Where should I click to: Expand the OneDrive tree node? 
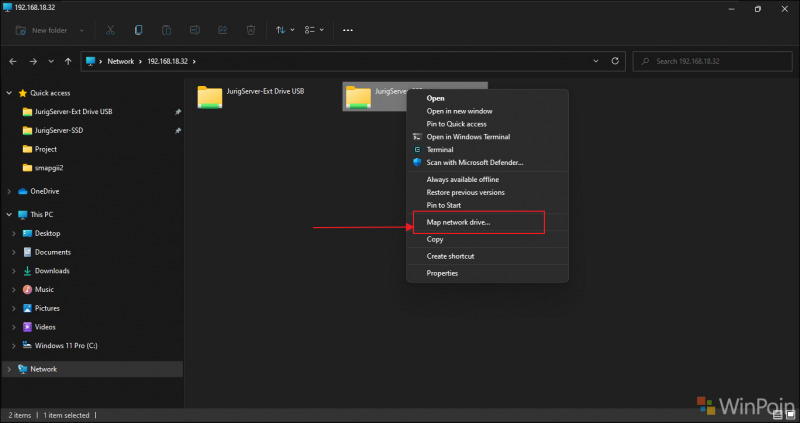tap(9, 191)
